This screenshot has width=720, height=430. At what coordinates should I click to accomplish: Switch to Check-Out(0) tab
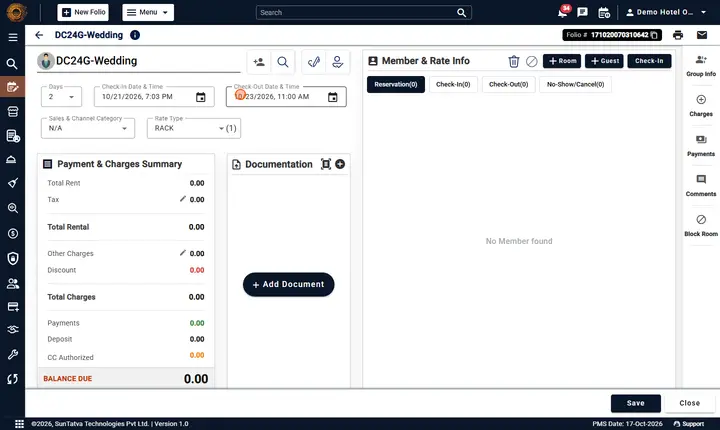point(508,85)
